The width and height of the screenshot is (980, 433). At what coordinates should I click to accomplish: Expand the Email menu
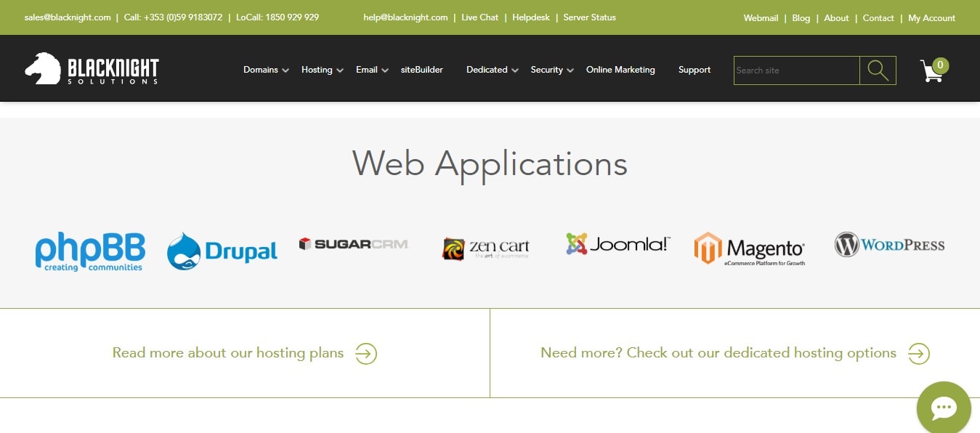(372, 70)
